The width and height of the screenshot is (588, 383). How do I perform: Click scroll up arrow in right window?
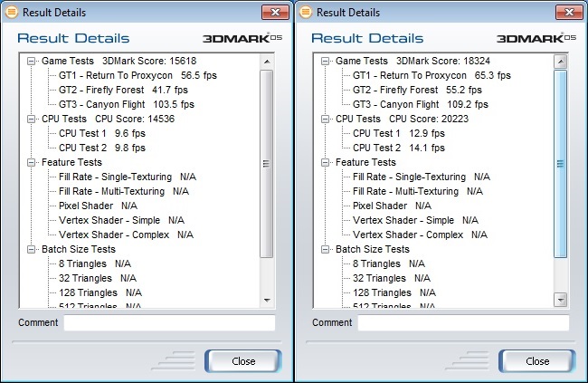click(x=561, y=62)
